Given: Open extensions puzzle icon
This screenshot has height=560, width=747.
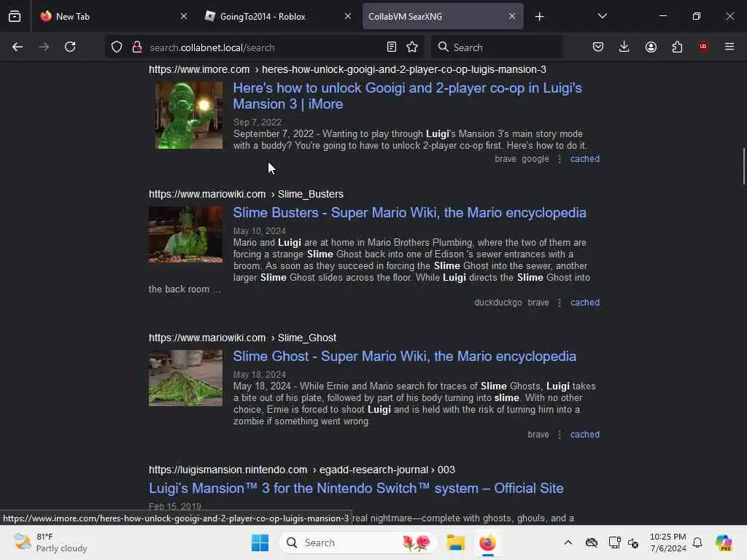Looking at the screenshot, I should [677, 47].
